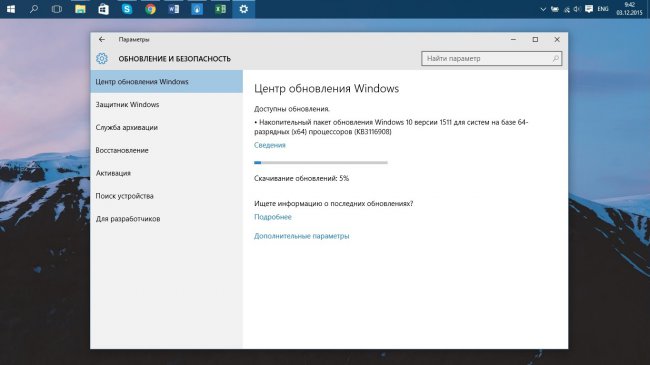The width and height of the screenshot is (650, 365).
Task: Select the Settings gear in the taskbar
Action: [x=244, y=9]
